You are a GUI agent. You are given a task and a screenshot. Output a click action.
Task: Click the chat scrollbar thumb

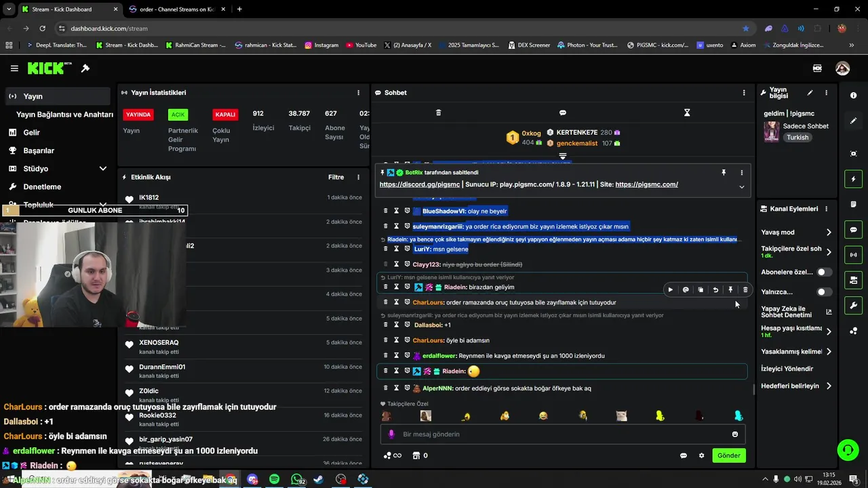pyautogui.click(x=753, y=390)
